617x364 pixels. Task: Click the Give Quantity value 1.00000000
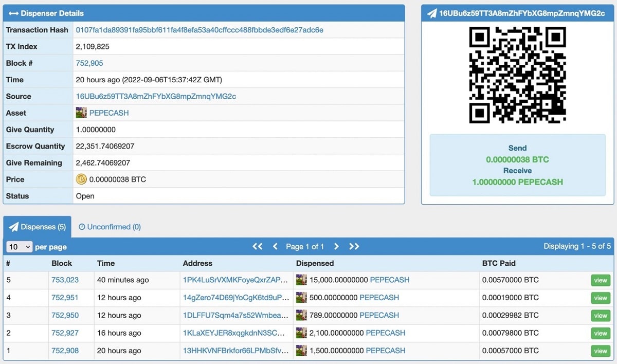point(96,130)
